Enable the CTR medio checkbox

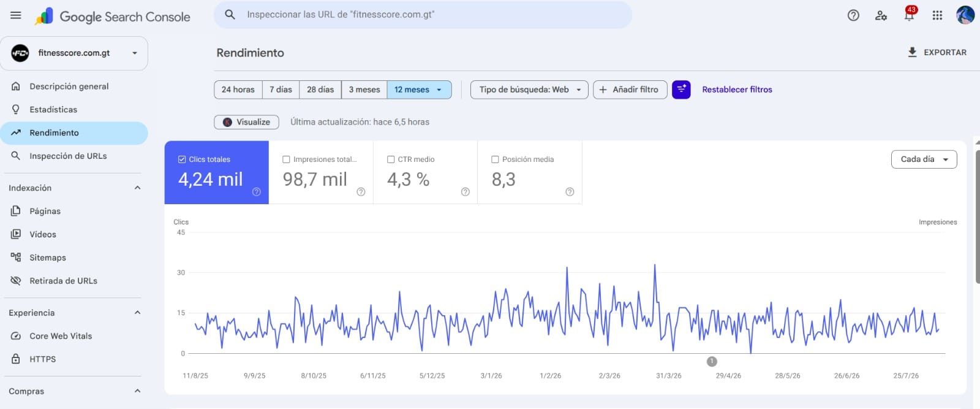391,159
